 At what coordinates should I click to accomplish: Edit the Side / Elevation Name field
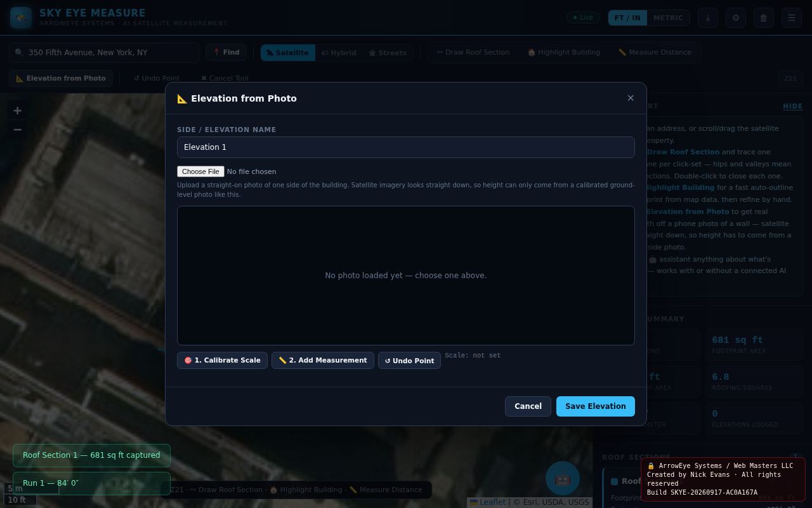coord(406,147)
